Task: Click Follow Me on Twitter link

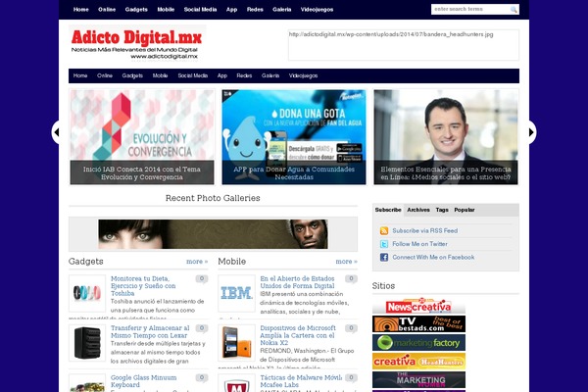Action: pyautogui.click(x=420, y=244)
